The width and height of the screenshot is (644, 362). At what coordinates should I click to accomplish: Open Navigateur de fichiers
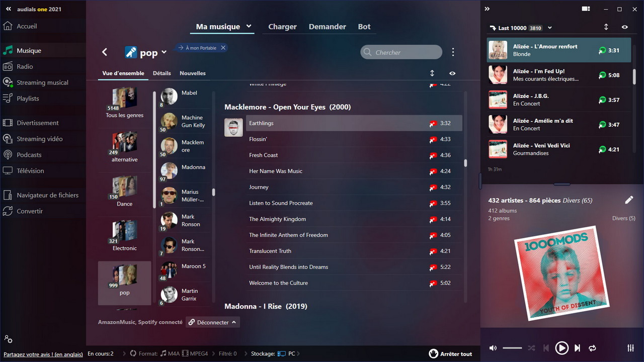47,195
